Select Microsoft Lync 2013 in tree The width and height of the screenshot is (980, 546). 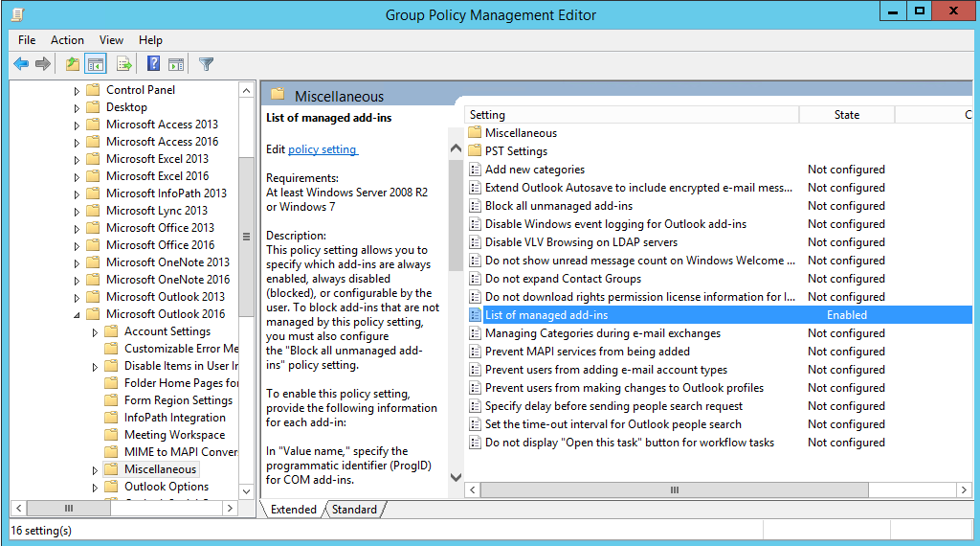pos(156,211)
